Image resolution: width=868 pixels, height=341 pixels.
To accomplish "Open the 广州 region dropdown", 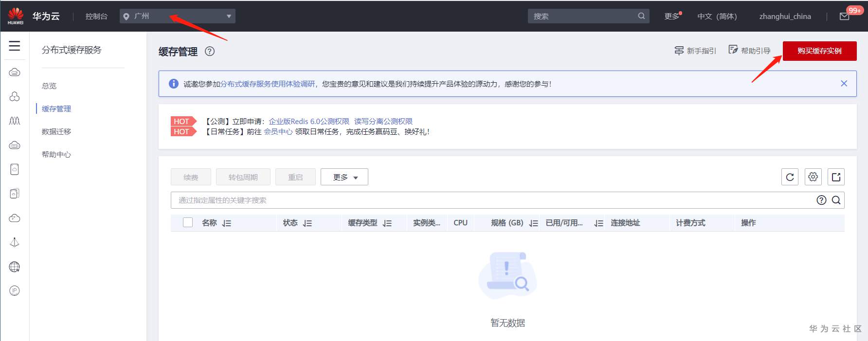I will tap(178, 16).
